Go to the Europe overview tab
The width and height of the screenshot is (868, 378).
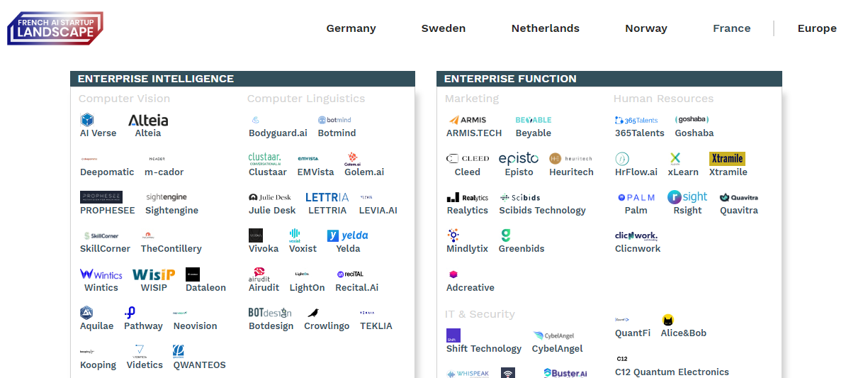(817, 28)
